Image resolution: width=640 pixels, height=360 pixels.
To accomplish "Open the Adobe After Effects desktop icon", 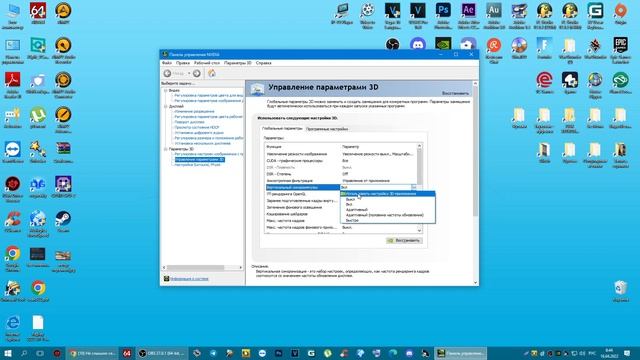I will coord(469,16).
